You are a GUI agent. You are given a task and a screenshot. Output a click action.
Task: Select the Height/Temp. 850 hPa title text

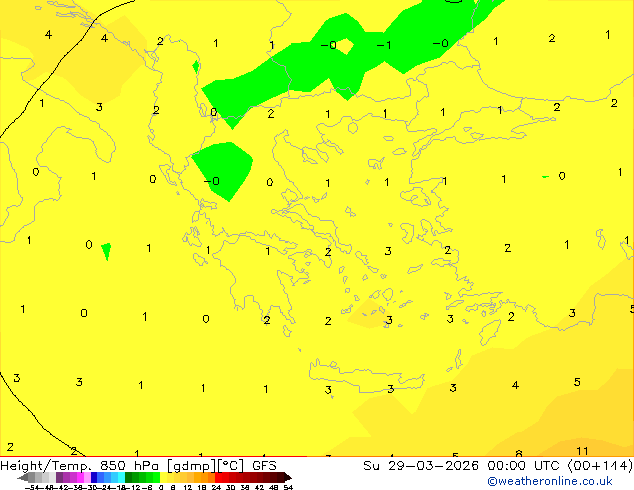pyautogui.click(x=79, y=466)
